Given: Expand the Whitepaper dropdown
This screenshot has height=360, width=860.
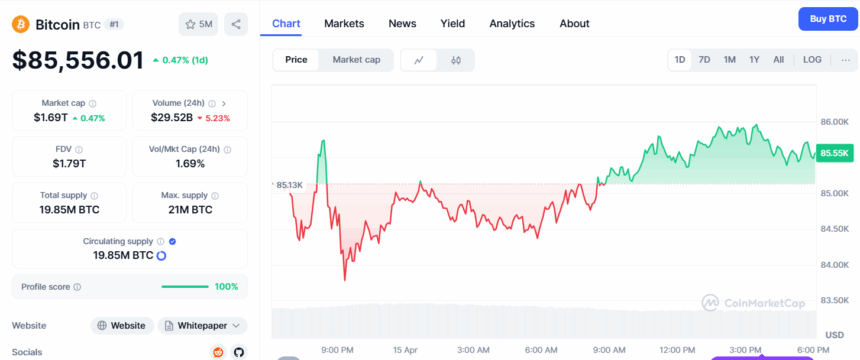Looking at the screenshot, I should coord(202,325).
